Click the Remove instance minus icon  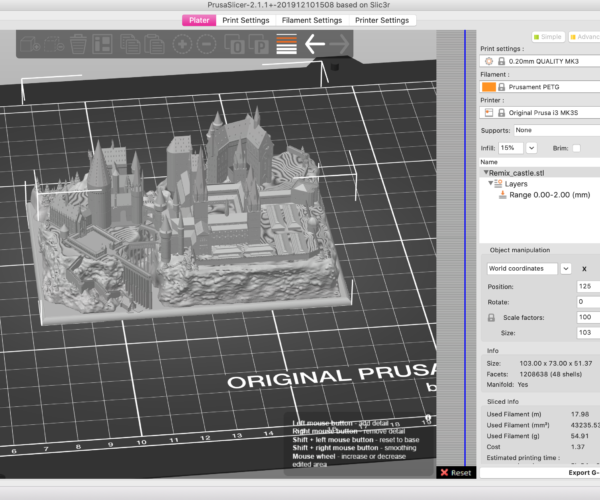click(x=206, y=44)
